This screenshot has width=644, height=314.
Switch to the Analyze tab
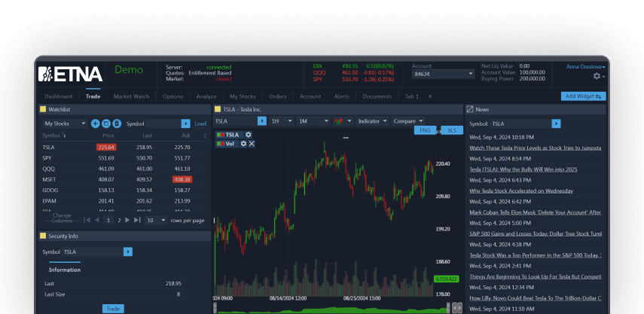tap(206, 96)
